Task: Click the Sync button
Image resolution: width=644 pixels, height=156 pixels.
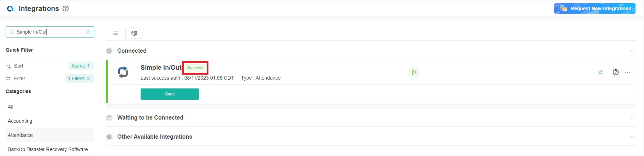Action: pos(170,94)
